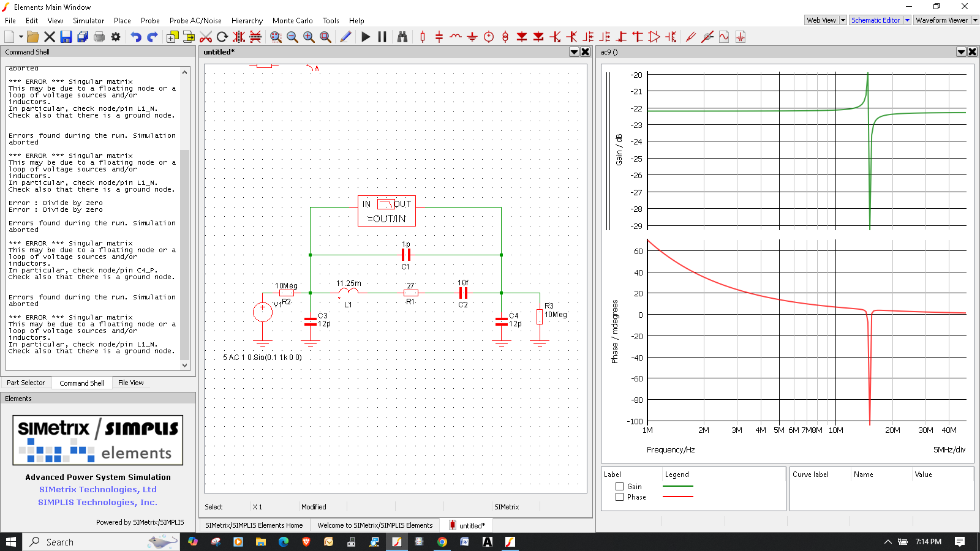
Task: Click the green Gain legend line
Action: 678,486
